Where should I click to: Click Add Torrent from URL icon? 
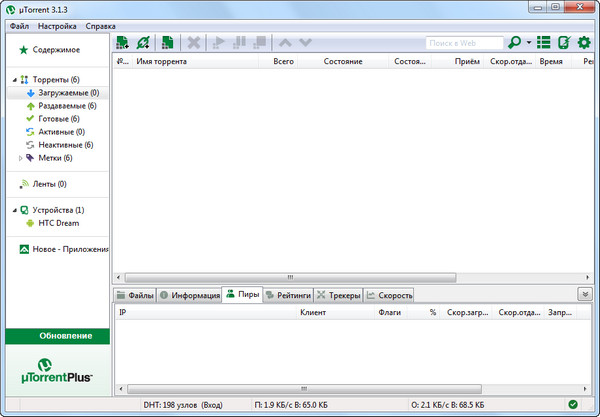(x=144, y=43)
